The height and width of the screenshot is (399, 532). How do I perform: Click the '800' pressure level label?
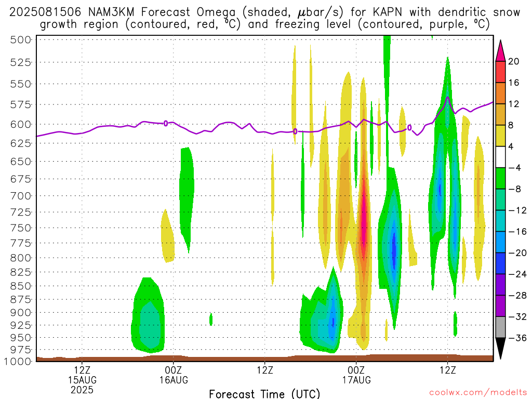click(21, 258)
